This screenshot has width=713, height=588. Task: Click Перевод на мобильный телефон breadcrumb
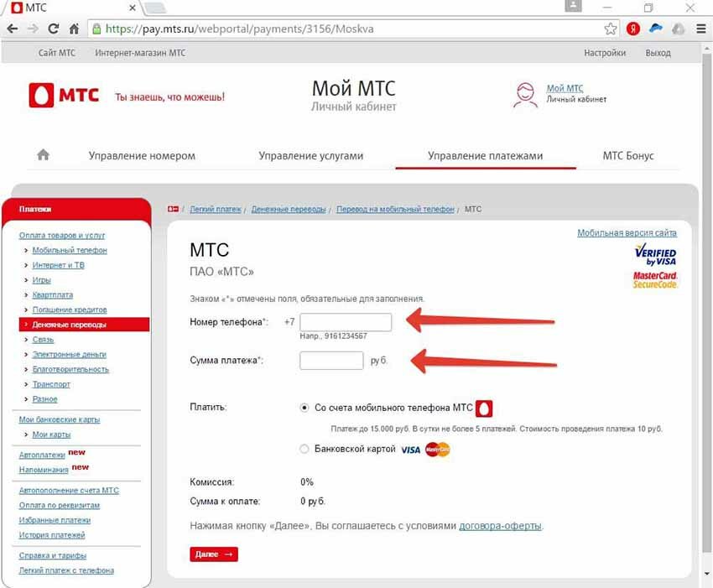tap(396, 209)
